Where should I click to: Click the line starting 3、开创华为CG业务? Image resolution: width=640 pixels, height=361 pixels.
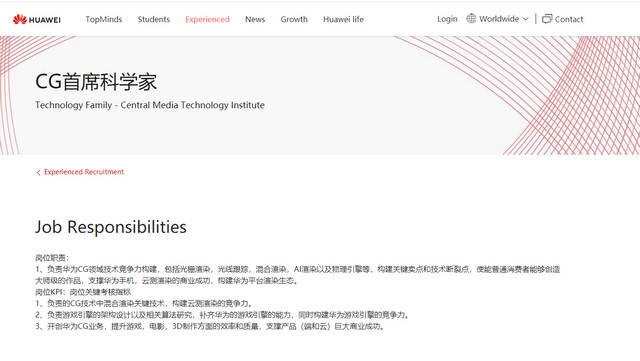[x=210, y=326]
